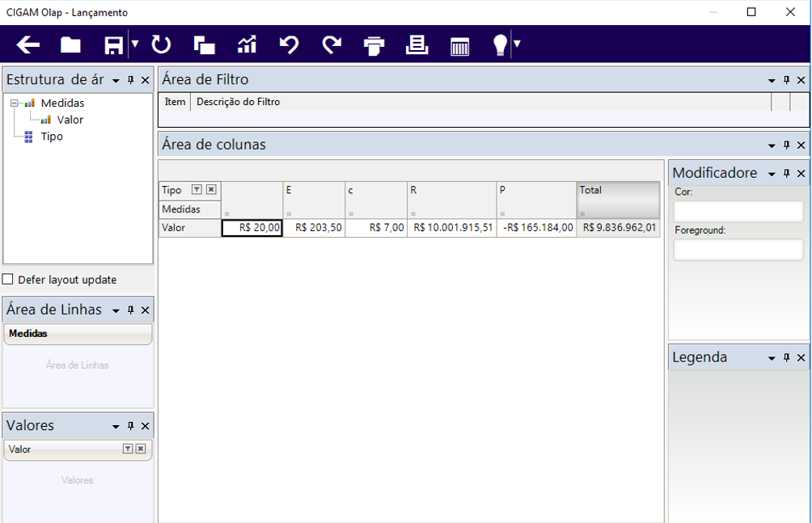Click the Foreground color input box
The height and width of the screenshot is (523, 812).
(738, 250)
